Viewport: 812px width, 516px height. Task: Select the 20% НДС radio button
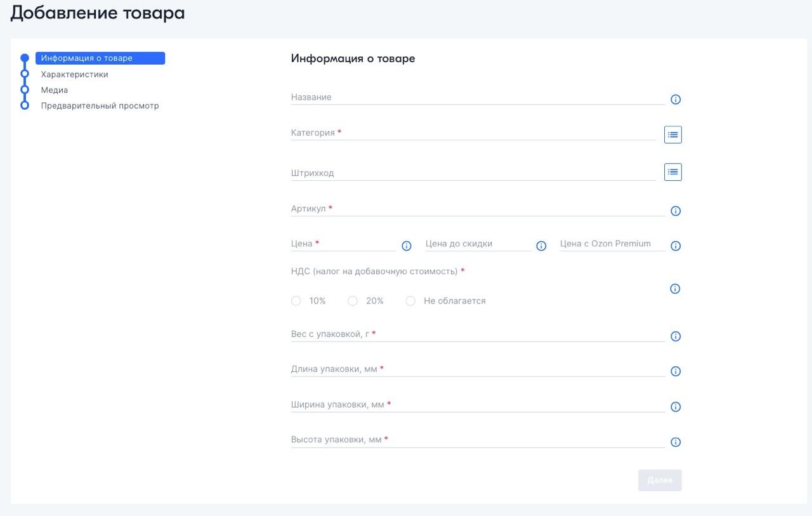(x=353, y=301)
